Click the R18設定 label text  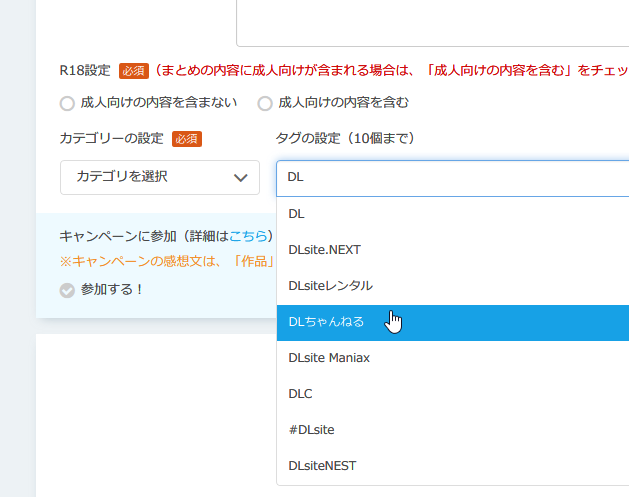coord(85,70)
